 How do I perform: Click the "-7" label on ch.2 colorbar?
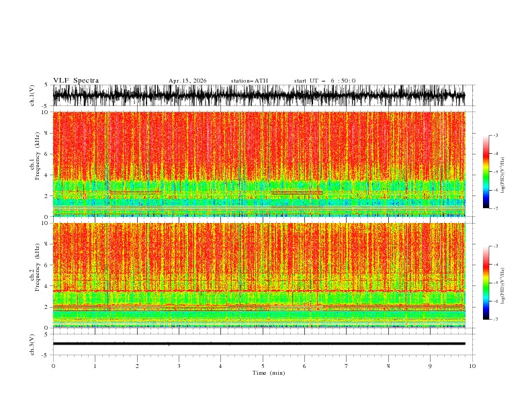pos(495,320)
